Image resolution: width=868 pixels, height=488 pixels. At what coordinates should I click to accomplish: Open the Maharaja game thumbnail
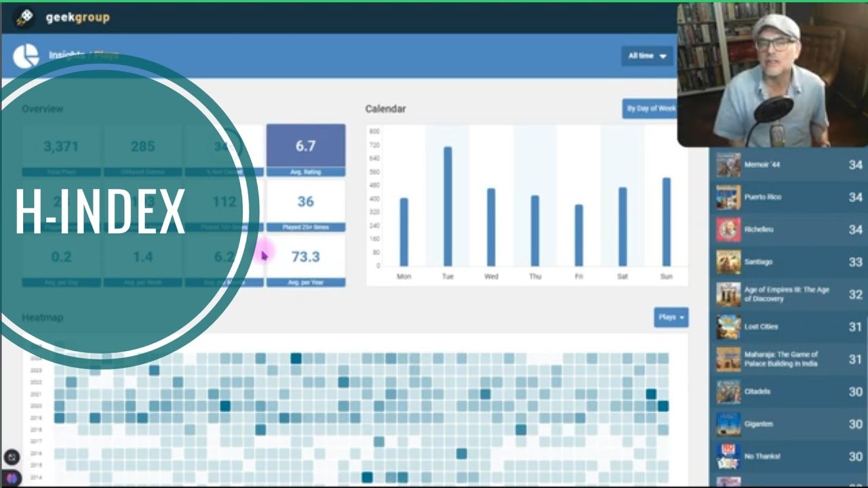click(x=728, y=359)
